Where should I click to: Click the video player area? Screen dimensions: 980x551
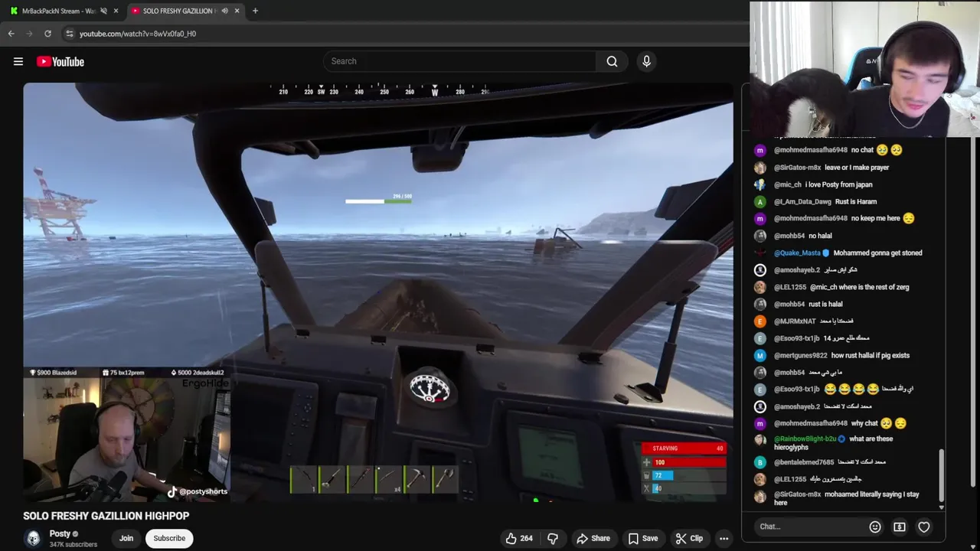coord(378,292)
